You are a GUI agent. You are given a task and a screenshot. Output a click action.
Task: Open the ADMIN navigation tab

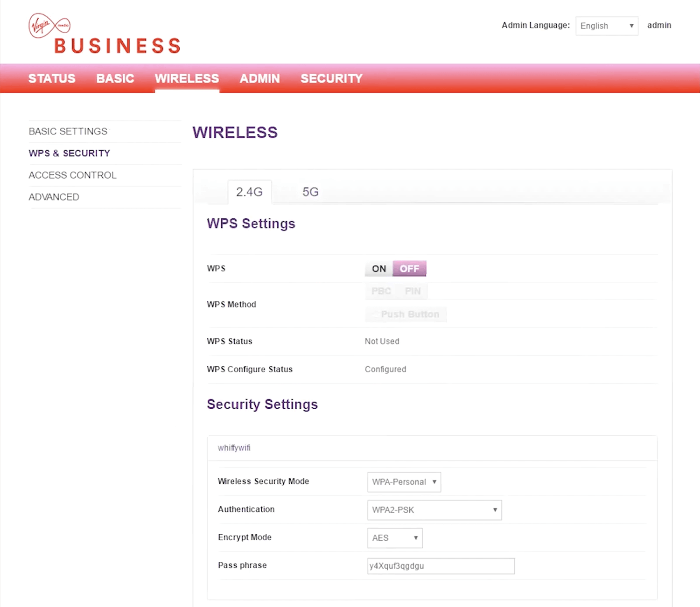[259, 78]
